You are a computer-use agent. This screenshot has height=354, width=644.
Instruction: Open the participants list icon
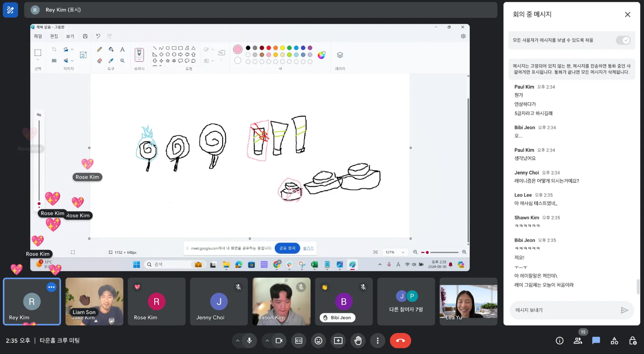tap(578, 340)
